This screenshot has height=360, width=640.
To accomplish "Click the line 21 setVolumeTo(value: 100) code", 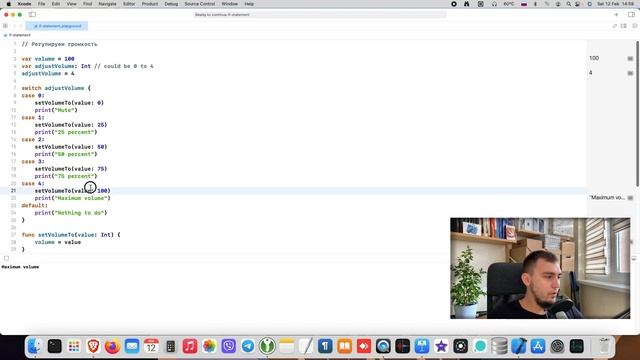I will (73, 191).
